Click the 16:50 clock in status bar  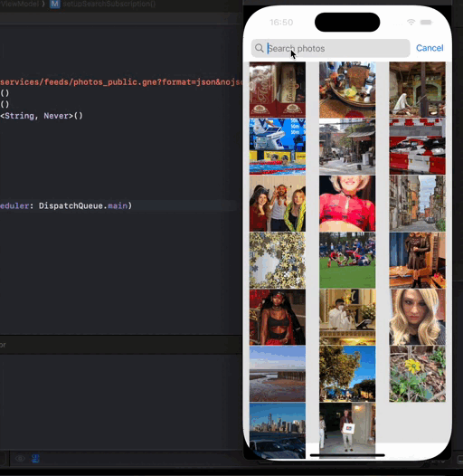pyautogui.click(x=281, y=22)
